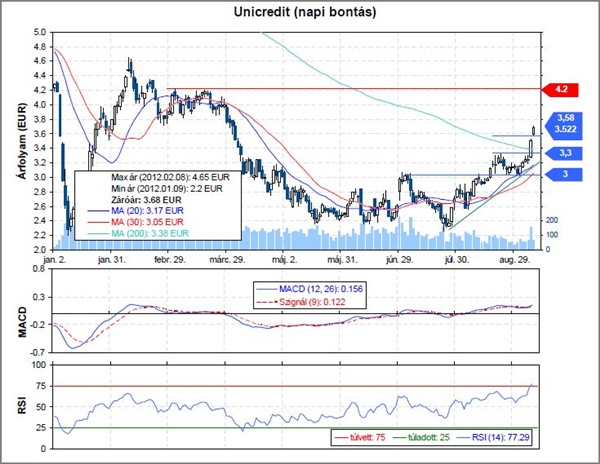This screenshot has width=600, height=464.
Task: Select the red 4.2 resistance level tag
Action: (560, 90)
